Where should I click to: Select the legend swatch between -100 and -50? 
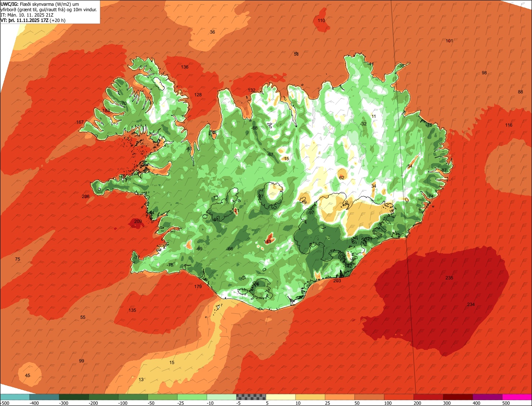click(133, 397)
